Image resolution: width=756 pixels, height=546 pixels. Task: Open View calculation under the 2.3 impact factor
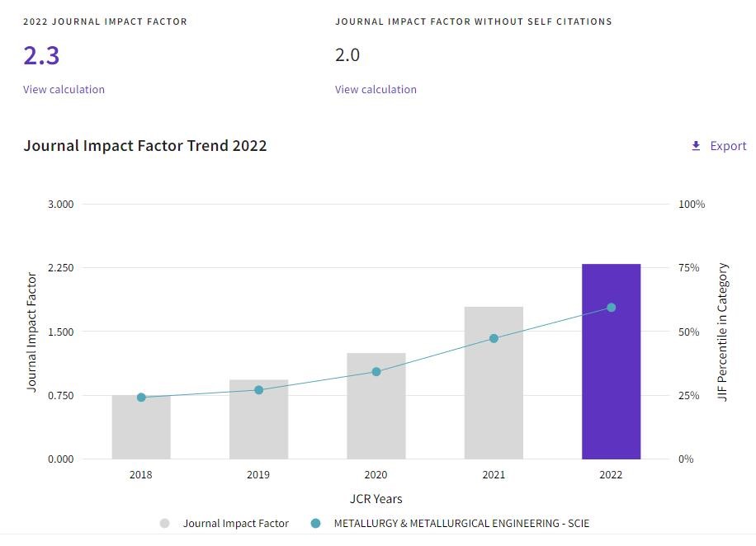click(x=64, y=89)
